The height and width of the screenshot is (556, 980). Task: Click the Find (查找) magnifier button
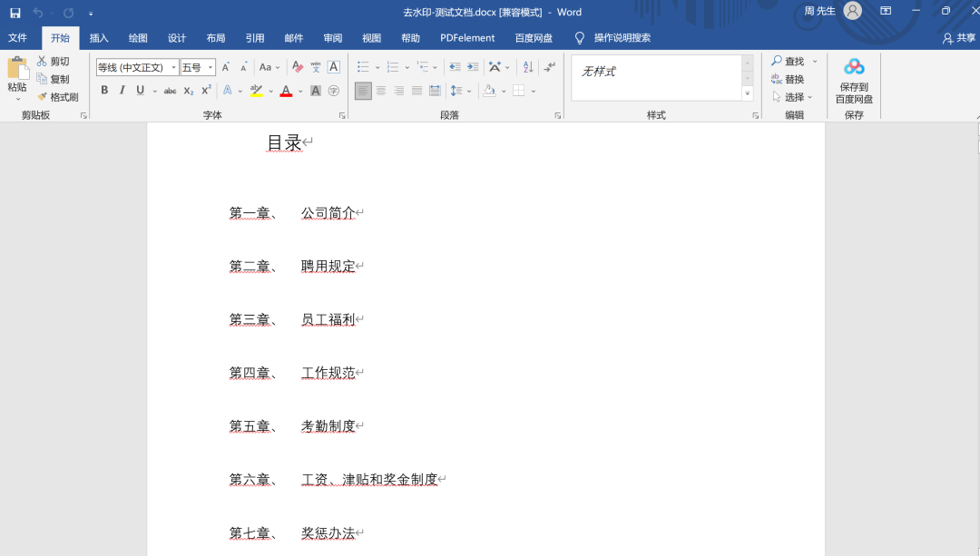pos(789,61)
